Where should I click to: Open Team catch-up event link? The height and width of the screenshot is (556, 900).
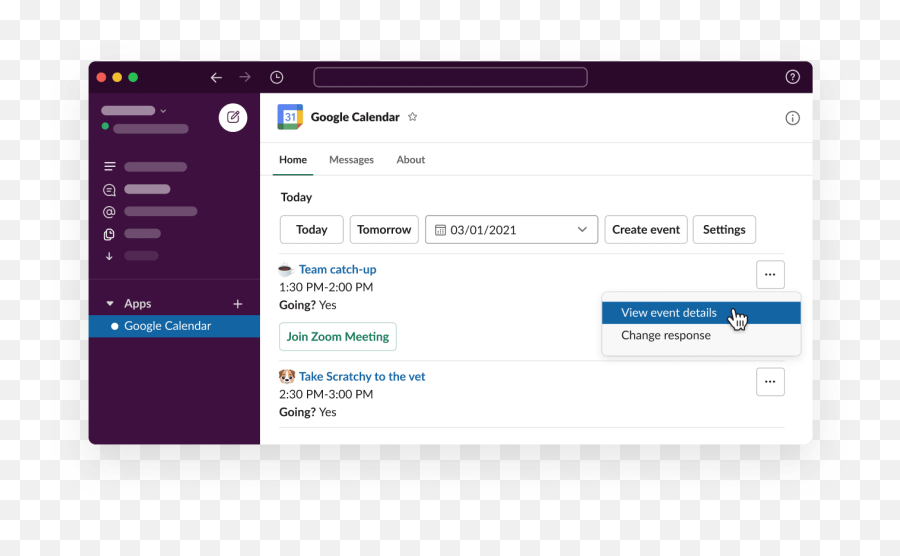tap(338, 269)
